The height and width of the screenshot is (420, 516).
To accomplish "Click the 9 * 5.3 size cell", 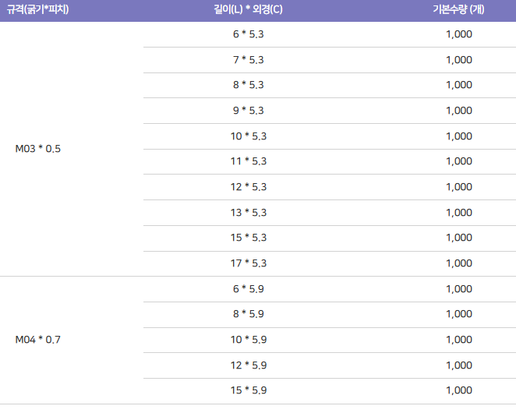I will [249, 111].
